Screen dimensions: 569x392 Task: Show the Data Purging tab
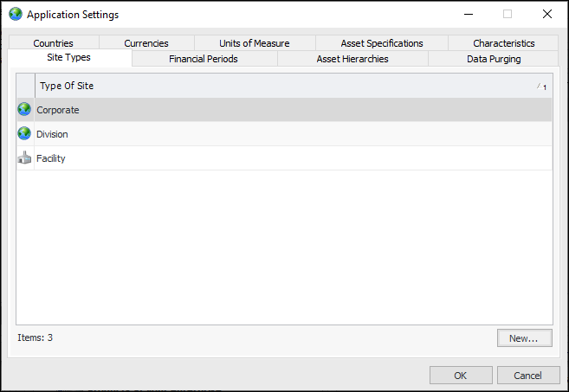tap(495, 59)
